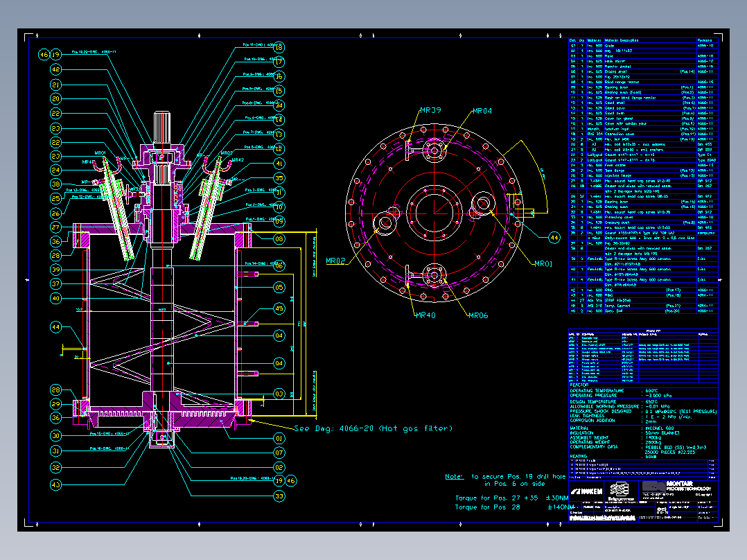Image resolution: width=747 pixels, height=560 pixels.
Task: Select part balloon number 27
Action: coord(55,227)
